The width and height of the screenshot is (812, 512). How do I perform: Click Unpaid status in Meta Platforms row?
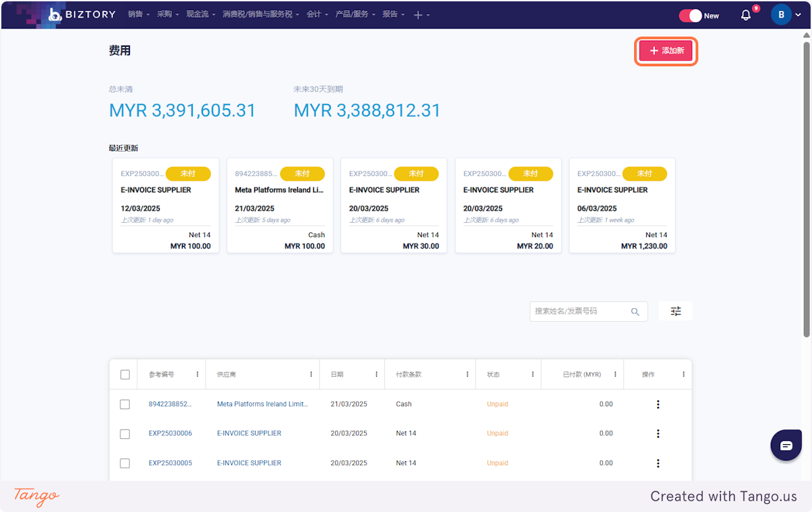497,404
